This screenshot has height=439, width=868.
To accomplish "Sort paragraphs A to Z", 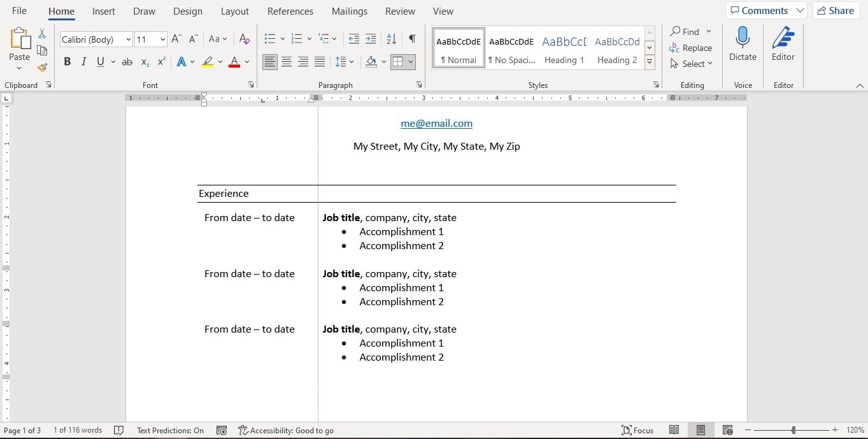I will pyautogui.click(x=392, y=40).
